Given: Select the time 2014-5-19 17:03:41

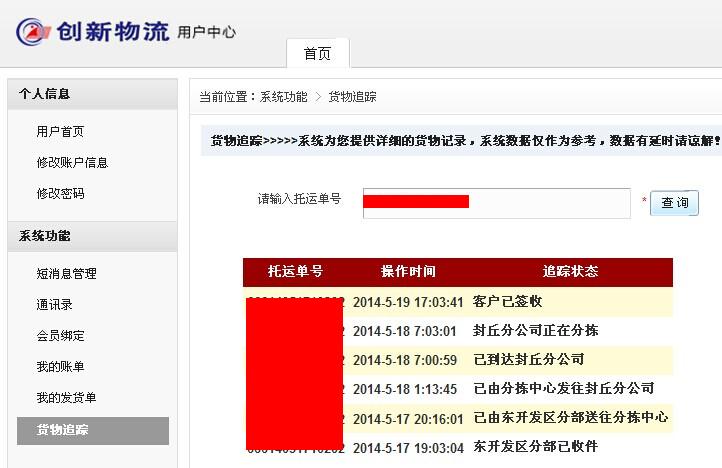Looking at the screenshot, I should click(x=408, y=302).
